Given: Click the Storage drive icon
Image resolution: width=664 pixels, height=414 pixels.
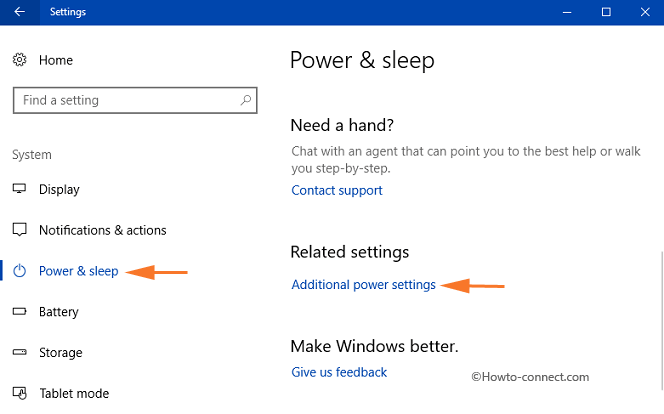Looking at the screenshot, I should (x=20, y=352).
